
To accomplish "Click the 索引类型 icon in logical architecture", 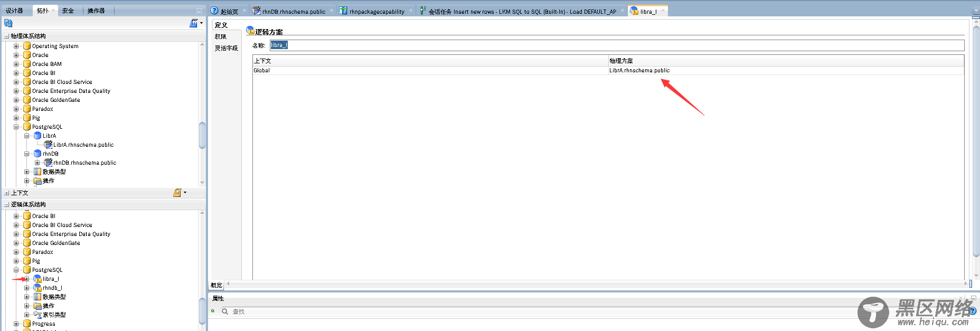I will click(37, 315).
